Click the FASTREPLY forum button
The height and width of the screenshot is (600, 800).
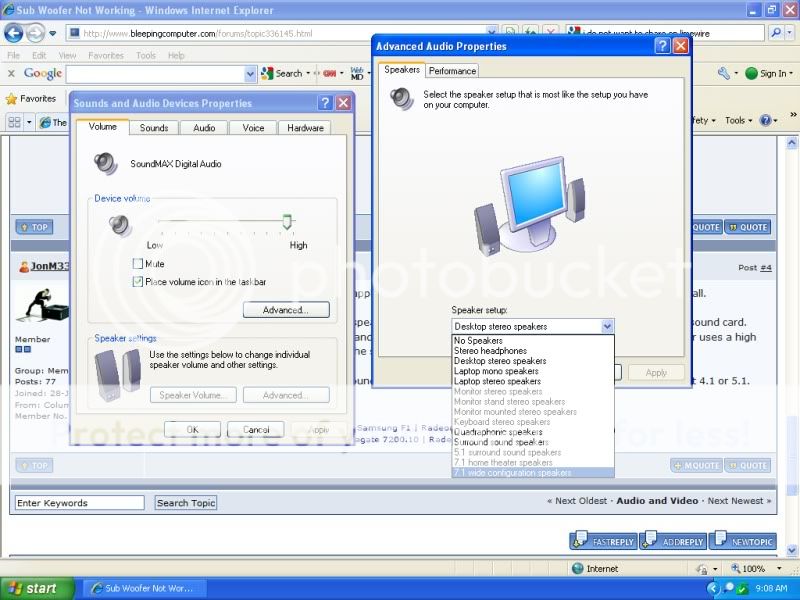tap(603, 542)
